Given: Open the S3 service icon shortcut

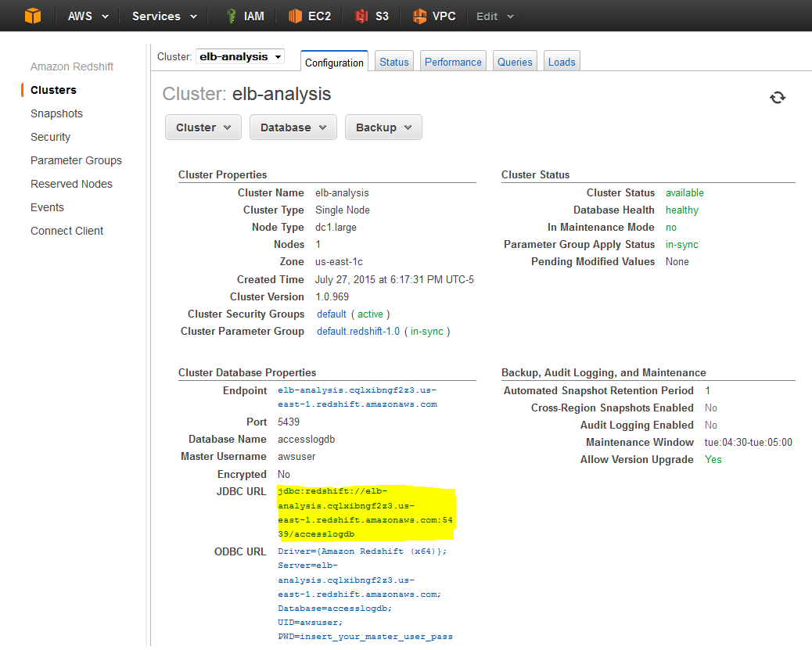Looking at the screenshot, I should pos(361,16).
